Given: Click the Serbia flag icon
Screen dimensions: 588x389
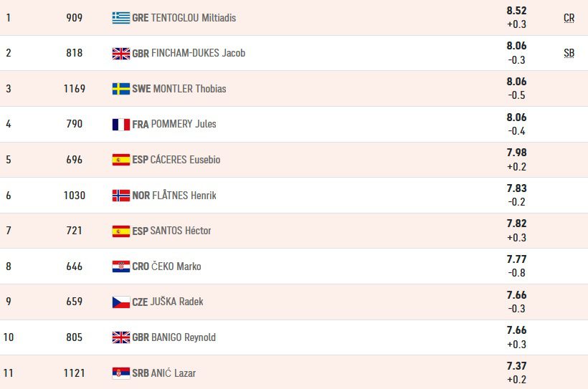Looking at the screenshot, I should 120,373.
